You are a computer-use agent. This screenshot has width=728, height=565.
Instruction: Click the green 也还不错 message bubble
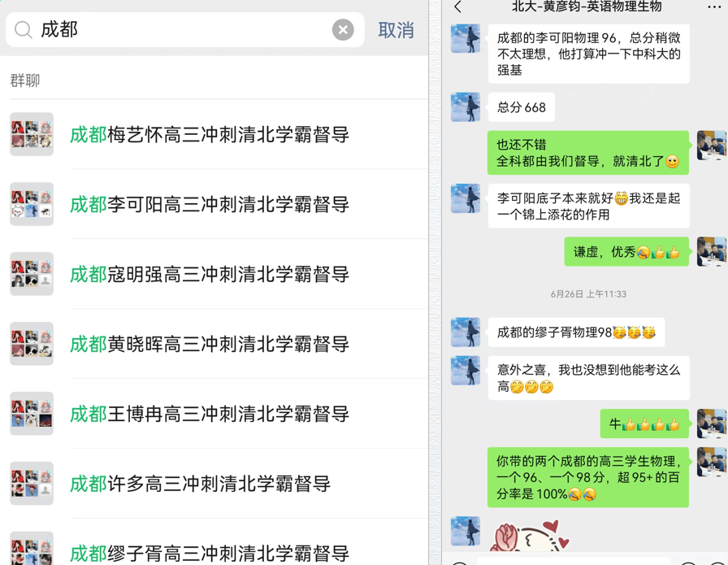587,153
